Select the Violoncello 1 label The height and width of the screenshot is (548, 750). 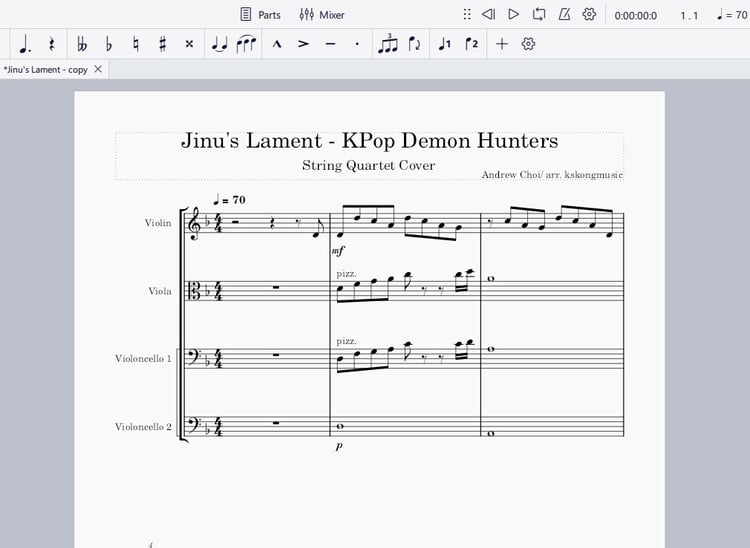coord(143,359)
